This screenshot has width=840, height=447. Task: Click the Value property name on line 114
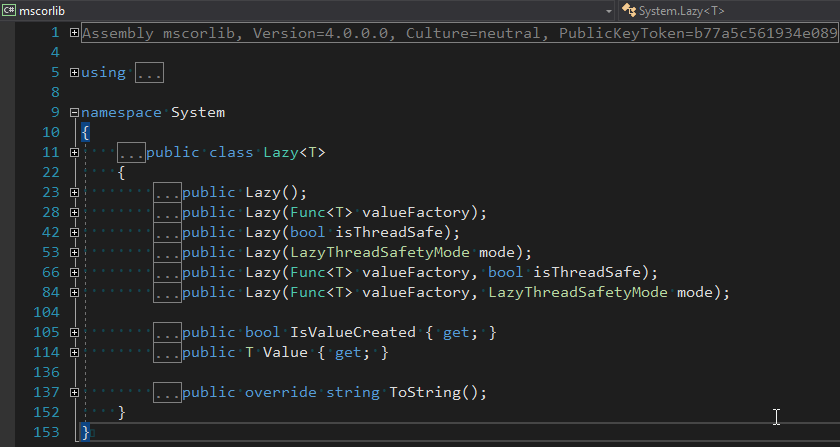click(x=285, y=353)
